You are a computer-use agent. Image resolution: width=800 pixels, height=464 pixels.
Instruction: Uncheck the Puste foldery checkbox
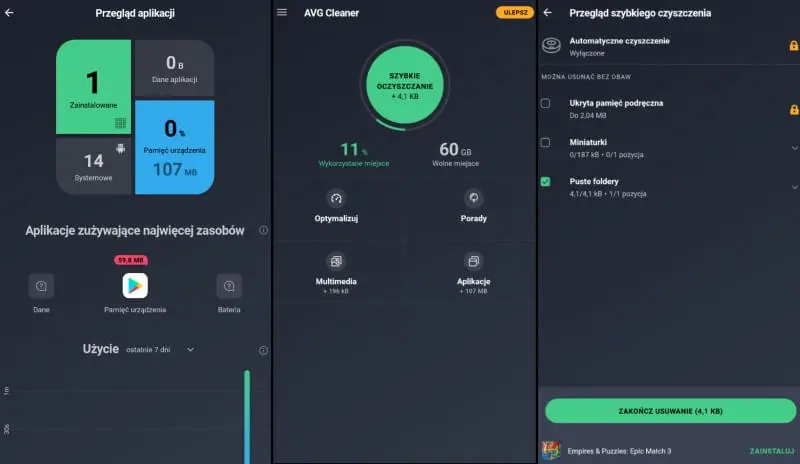[545, 182]
